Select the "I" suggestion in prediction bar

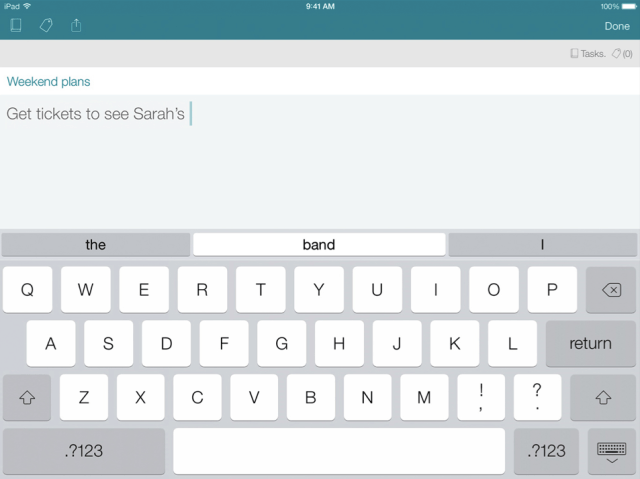point(542,244)
